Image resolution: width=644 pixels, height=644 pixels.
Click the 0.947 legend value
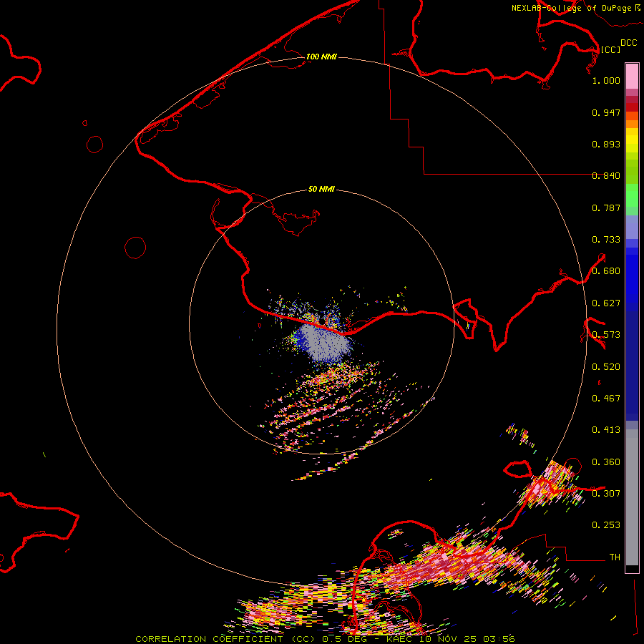click(x=606, y=112)
